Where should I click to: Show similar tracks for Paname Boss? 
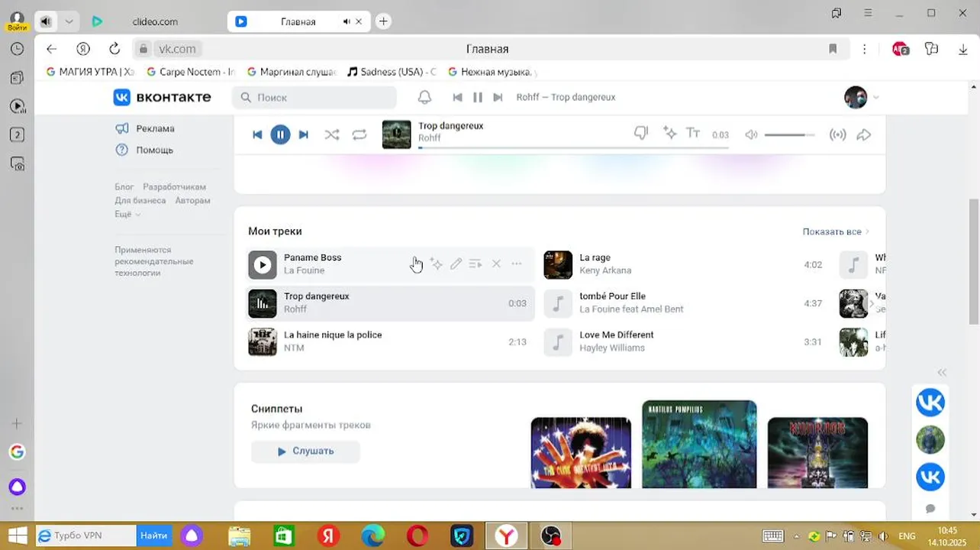point(436,264)
